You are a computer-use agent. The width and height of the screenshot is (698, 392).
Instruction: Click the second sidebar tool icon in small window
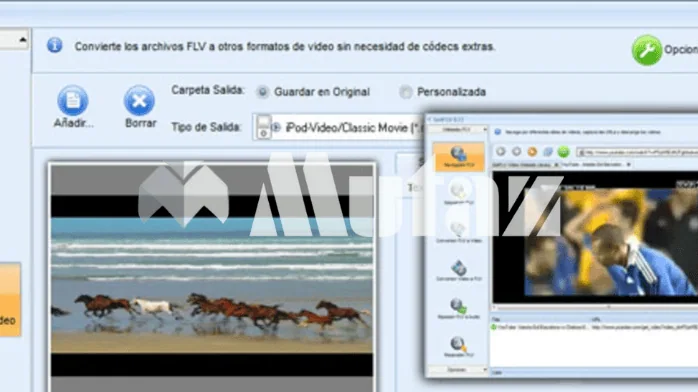coord(458,191)
